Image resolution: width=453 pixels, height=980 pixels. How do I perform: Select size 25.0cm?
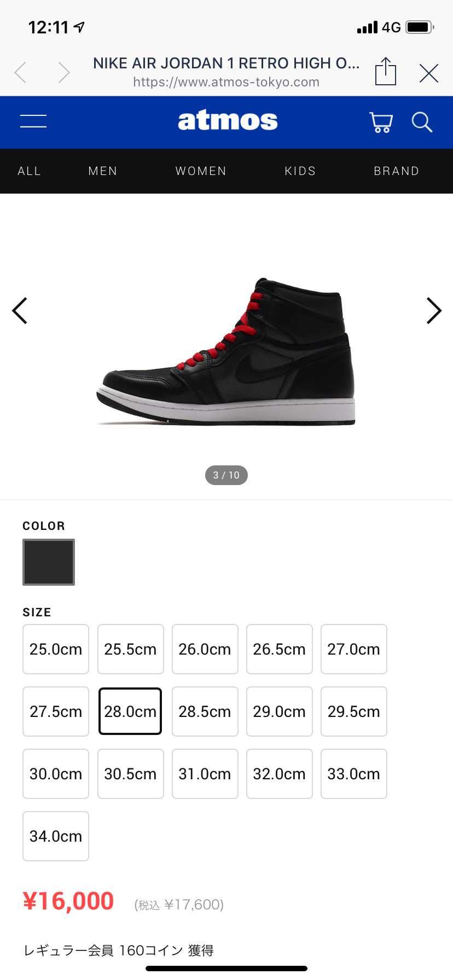click(x=56, y=649)
